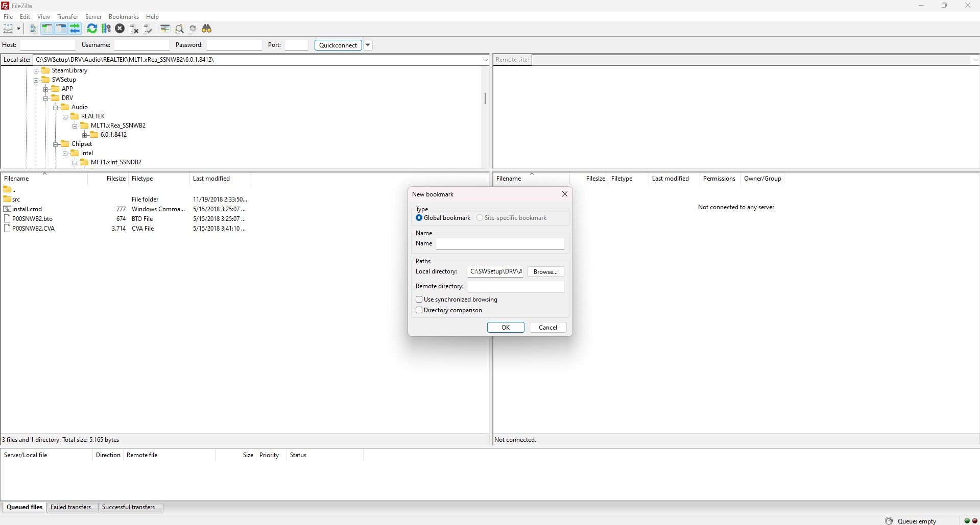Select the src folder icon in file list
The width and height of the screenshot is (980, 525).
click(x=7, y=199)
